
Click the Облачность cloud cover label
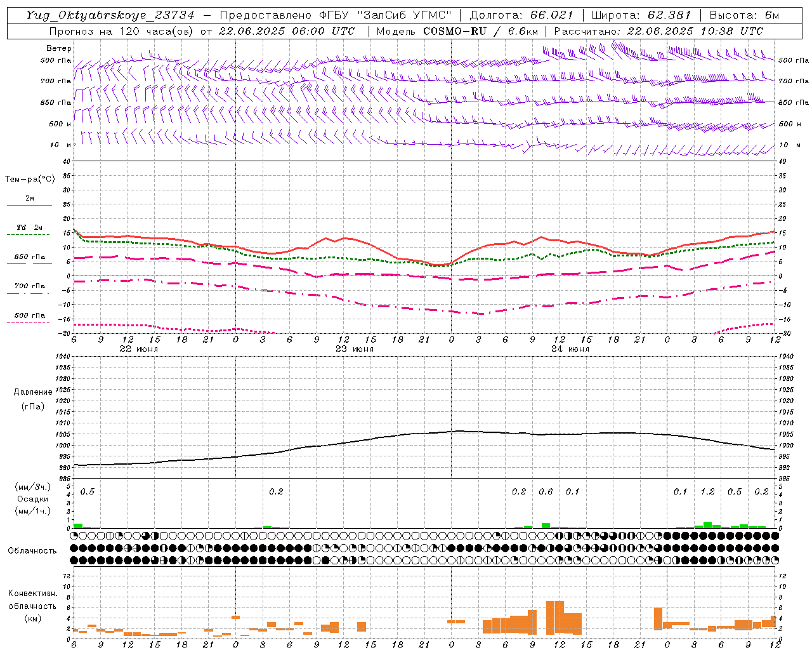32,551
